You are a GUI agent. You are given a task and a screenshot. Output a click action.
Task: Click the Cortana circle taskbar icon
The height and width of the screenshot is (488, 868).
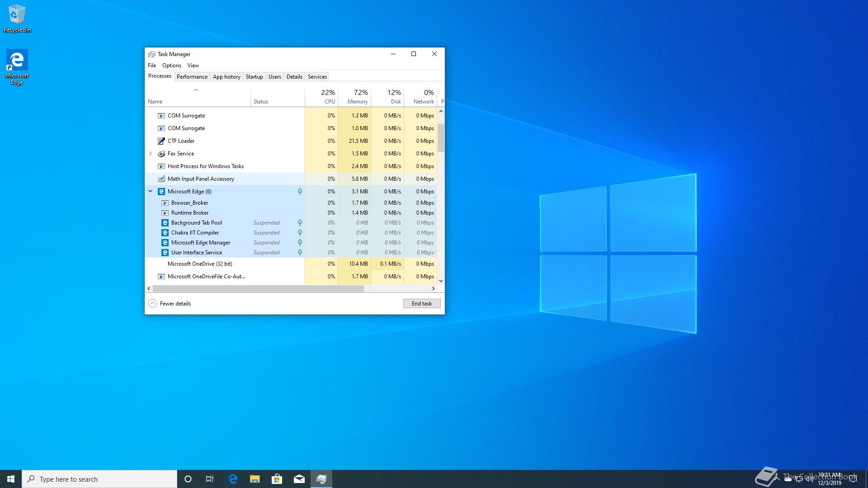point(188,479)
